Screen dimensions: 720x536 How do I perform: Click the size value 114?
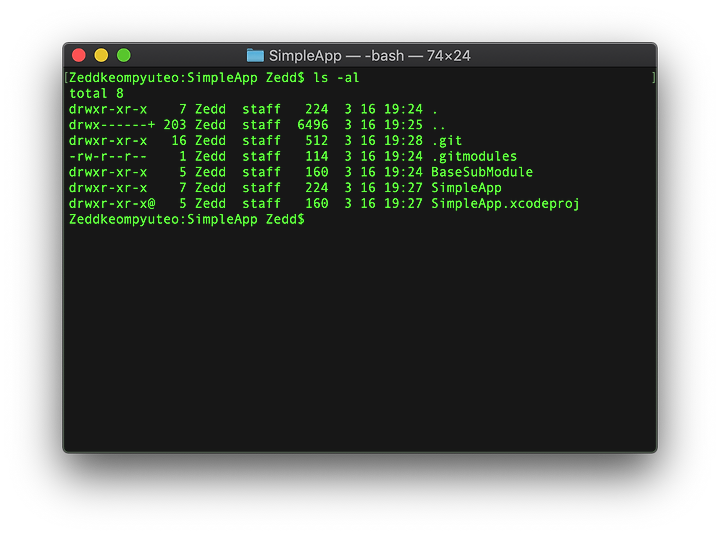(317, 156)
